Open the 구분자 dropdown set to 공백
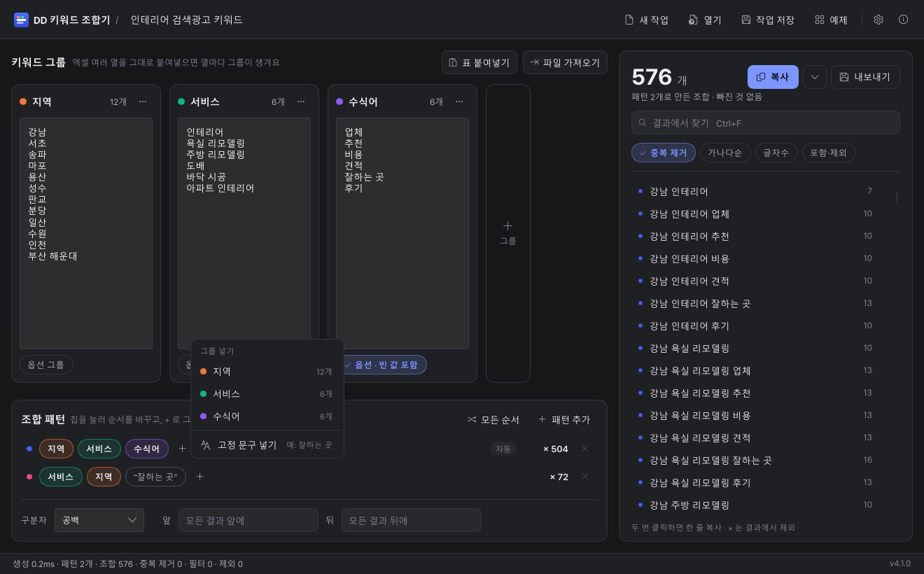The image size is (924, 574). [x=99, y=520]
